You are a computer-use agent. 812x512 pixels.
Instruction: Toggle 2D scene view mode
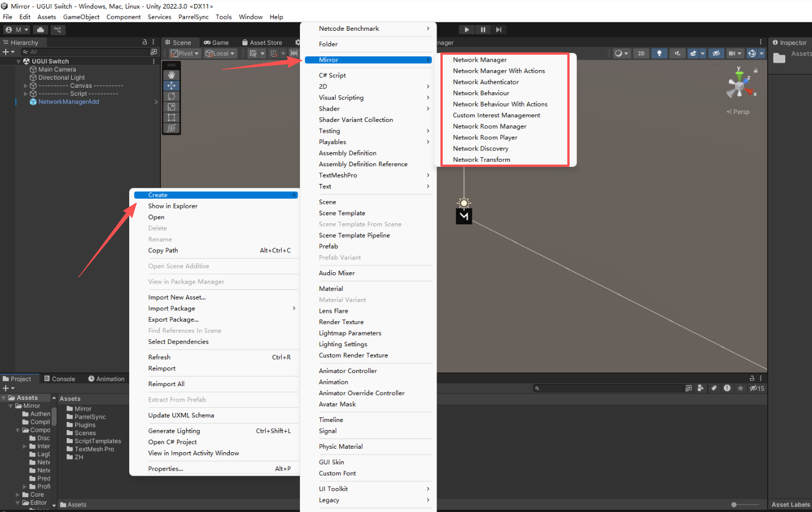pyautogui.click(x=641, y=53)
